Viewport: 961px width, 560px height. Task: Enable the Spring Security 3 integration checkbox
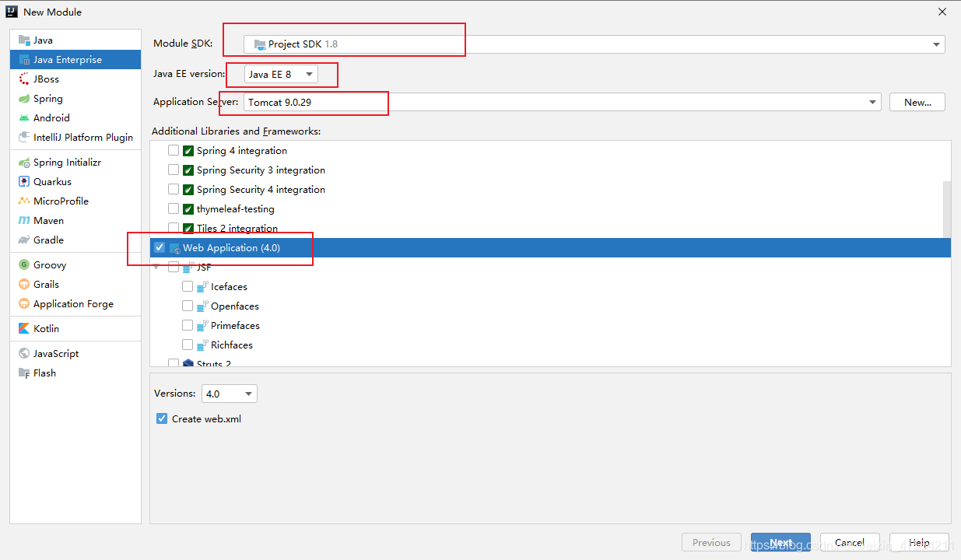click(x=174, y=170)
